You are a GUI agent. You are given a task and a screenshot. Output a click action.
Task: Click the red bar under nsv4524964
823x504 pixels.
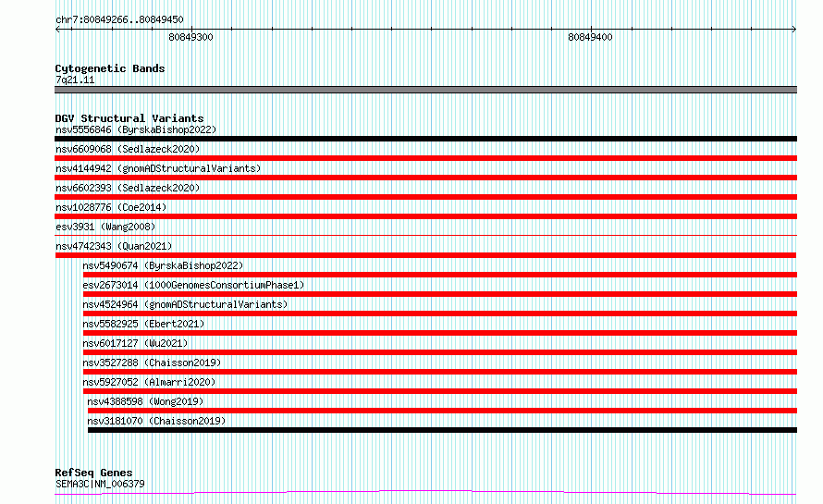440,313
